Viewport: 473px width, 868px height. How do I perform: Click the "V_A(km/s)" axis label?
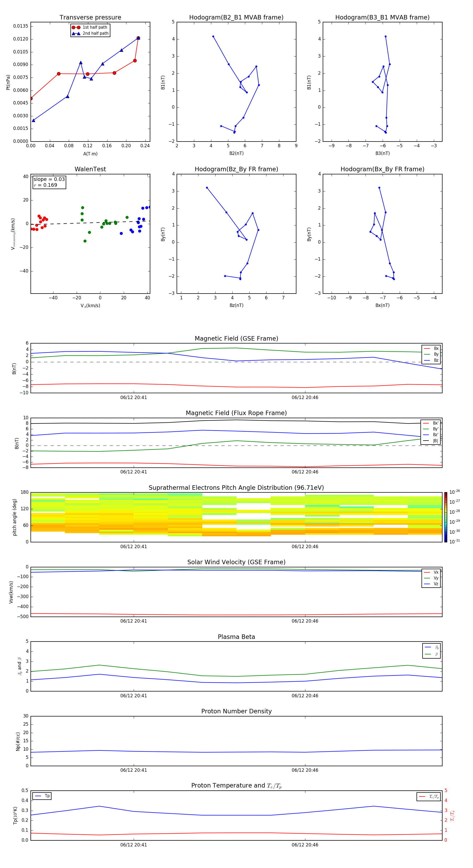(x=90, y=306)
